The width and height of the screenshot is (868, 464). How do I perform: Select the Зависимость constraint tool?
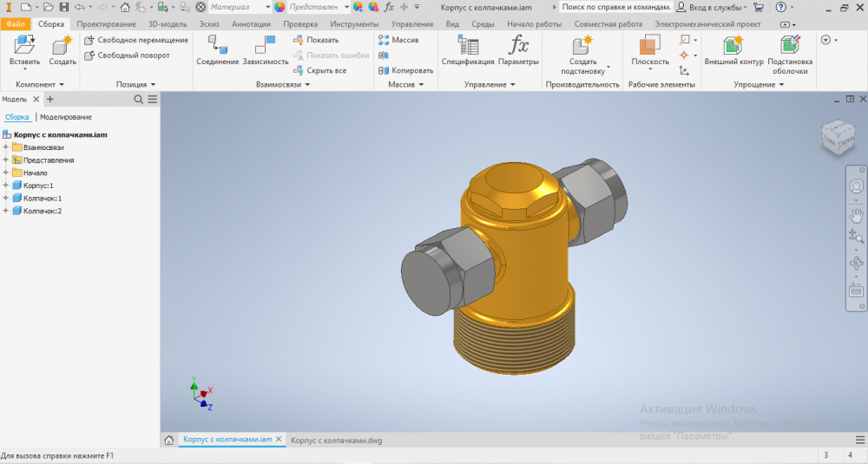point(265,48)
